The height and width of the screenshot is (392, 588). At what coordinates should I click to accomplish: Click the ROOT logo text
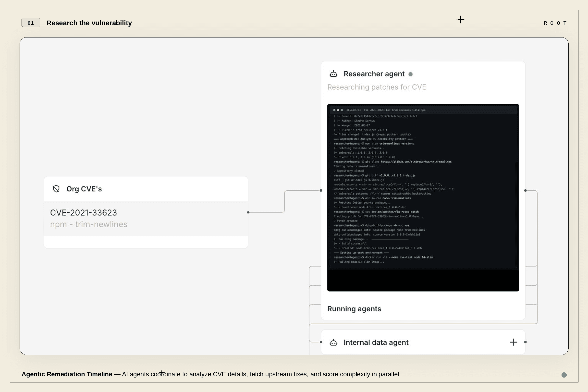pyautogui.click(x=555, y=23)
